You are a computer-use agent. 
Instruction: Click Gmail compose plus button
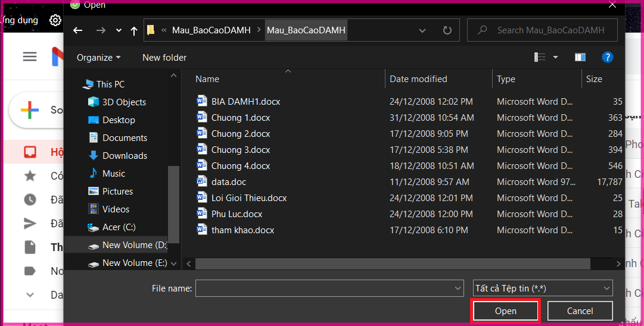coord(30,110)
